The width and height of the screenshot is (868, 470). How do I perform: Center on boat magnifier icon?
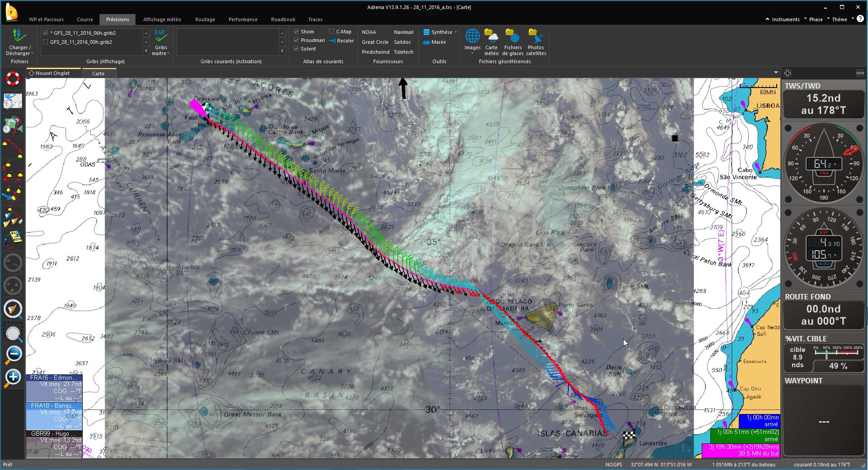pos(13,309)
